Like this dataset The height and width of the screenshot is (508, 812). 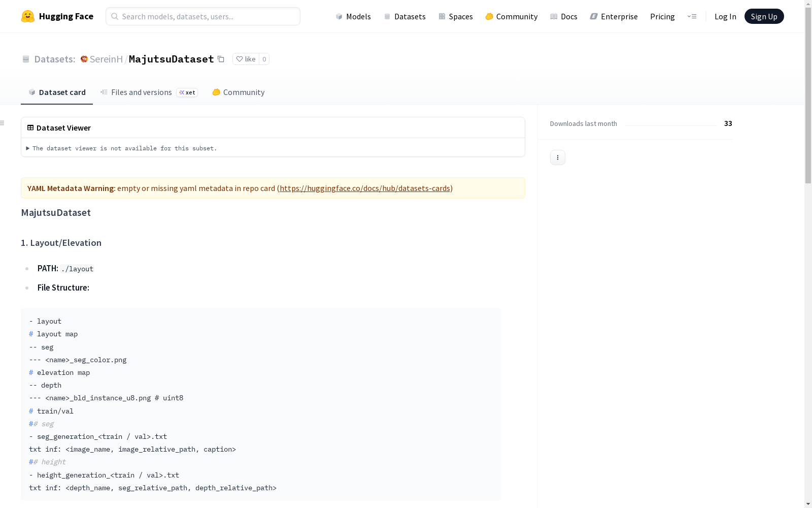pos(246,59)
